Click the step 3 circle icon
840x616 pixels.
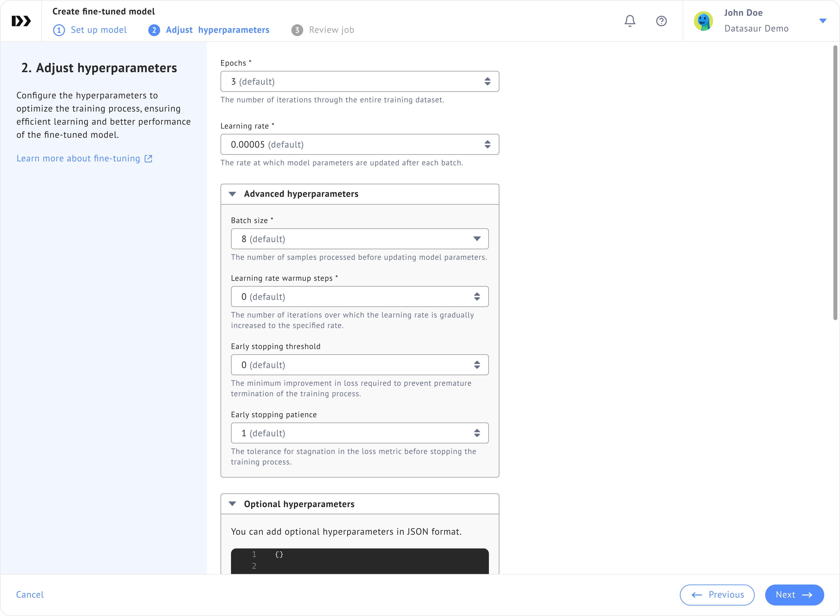297,30
